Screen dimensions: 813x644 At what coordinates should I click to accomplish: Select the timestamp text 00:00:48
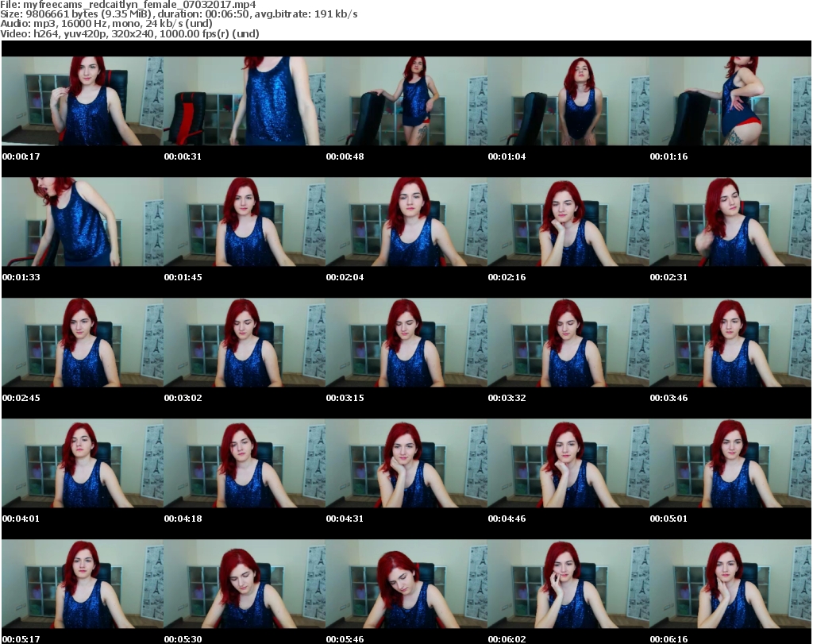click(345, 156)
